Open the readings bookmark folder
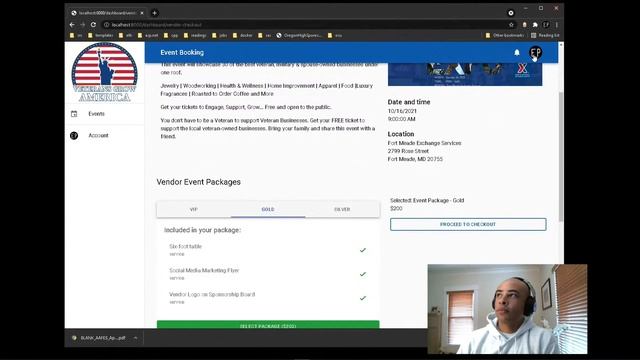Image resolution: width=640 pixels, height=360 pixels. point(195,36)
